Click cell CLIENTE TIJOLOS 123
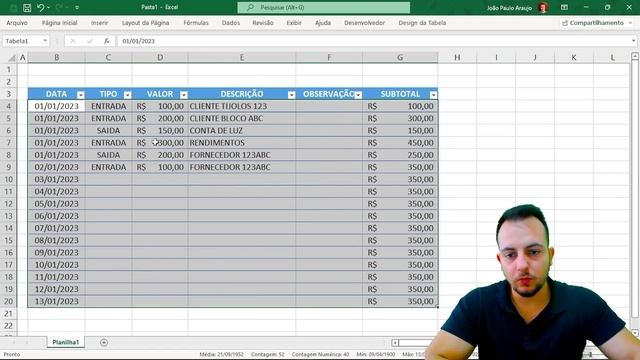 tap(242, 106)
